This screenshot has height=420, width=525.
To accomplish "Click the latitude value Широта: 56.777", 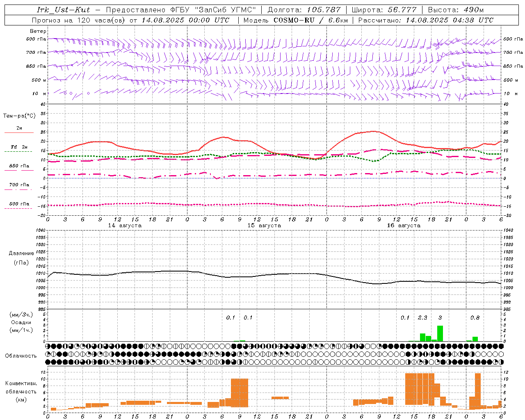I will tap(384, 10).
